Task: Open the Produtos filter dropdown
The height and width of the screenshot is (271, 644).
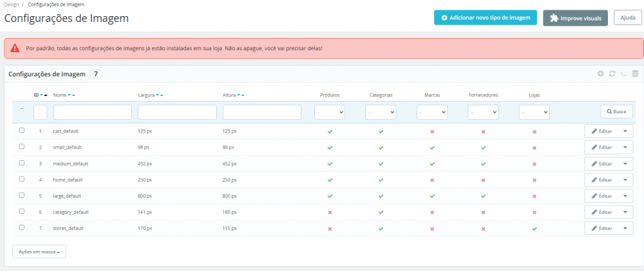Action: pyautogui.click(x=330, y=112)
